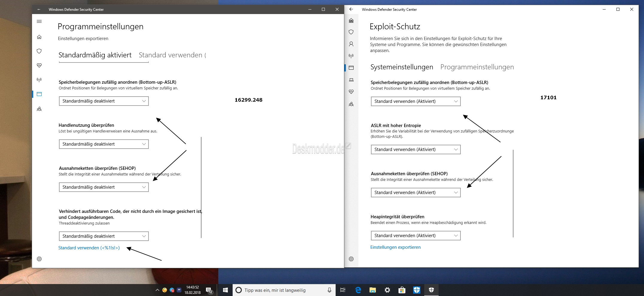The image size is (644, 296).
Task: Open family options icon in right window sidebar
Action: 351,104
